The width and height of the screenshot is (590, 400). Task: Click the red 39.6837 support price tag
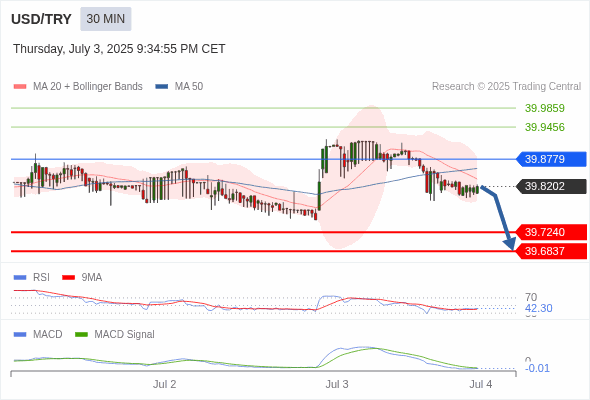coord(551,251)
